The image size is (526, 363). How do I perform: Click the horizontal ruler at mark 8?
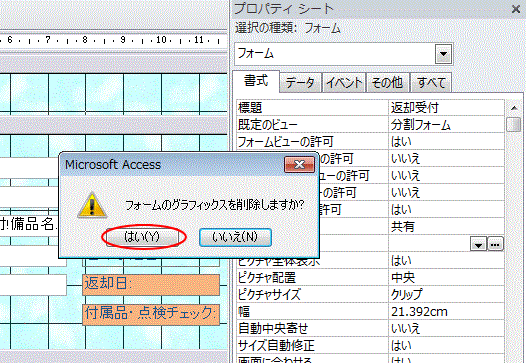point(85,40)
